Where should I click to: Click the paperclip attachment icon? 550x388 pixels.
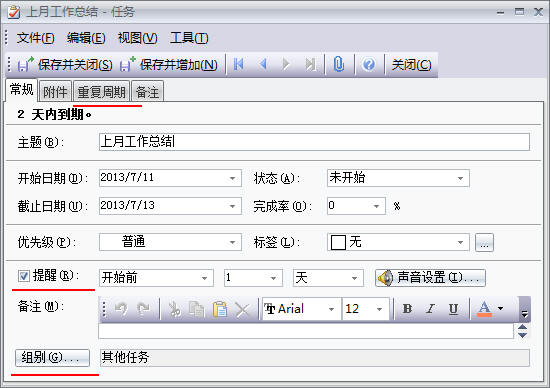[338, 64]
